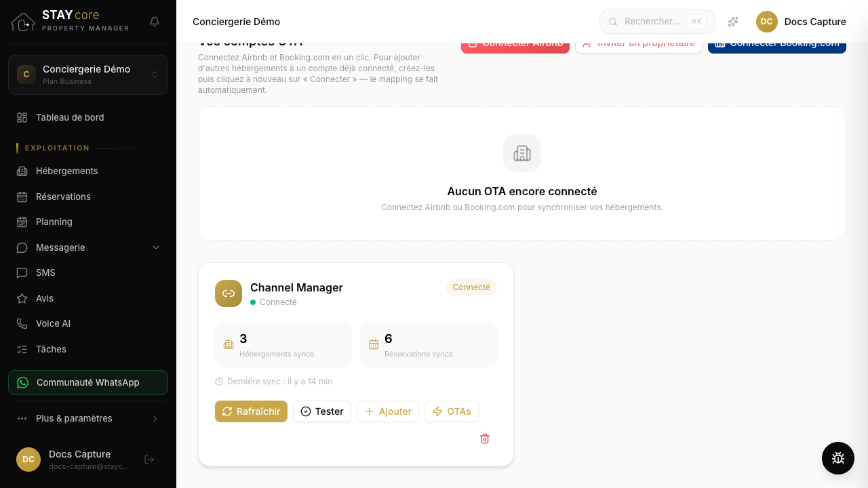Open Tâches page
The height and width of the screenshot is (488, 868).
[x=88, y=349]
